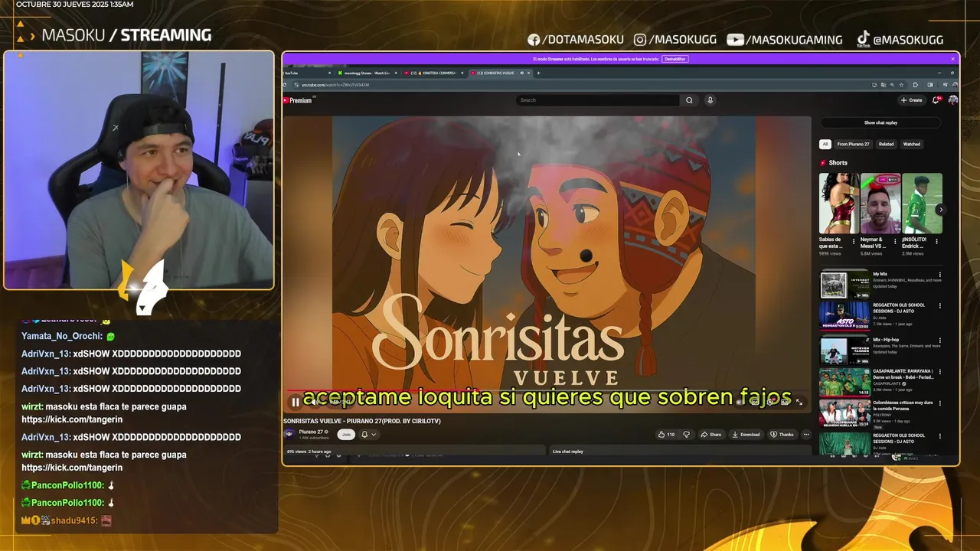Show chat replay button
This screenshot has height=551, width=980.
pos(880,122)
